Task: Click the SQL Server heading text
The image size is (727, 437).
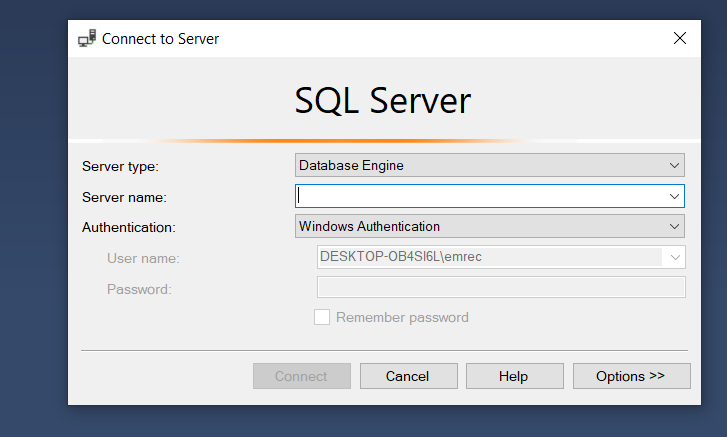Action: point(383,101)
